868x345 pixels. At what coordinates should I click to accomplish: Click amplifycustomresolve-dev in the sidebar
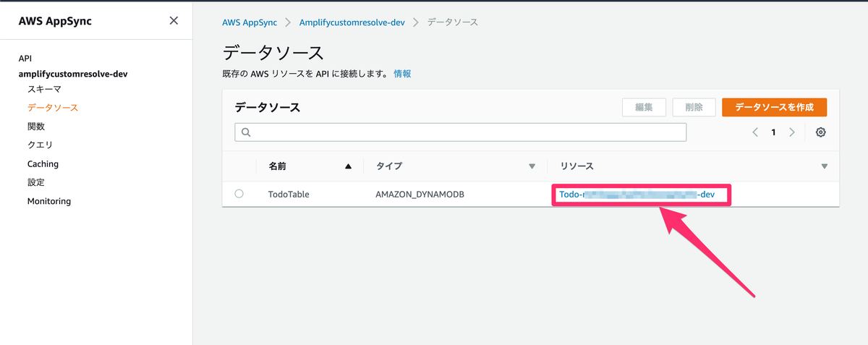(73, 74)
